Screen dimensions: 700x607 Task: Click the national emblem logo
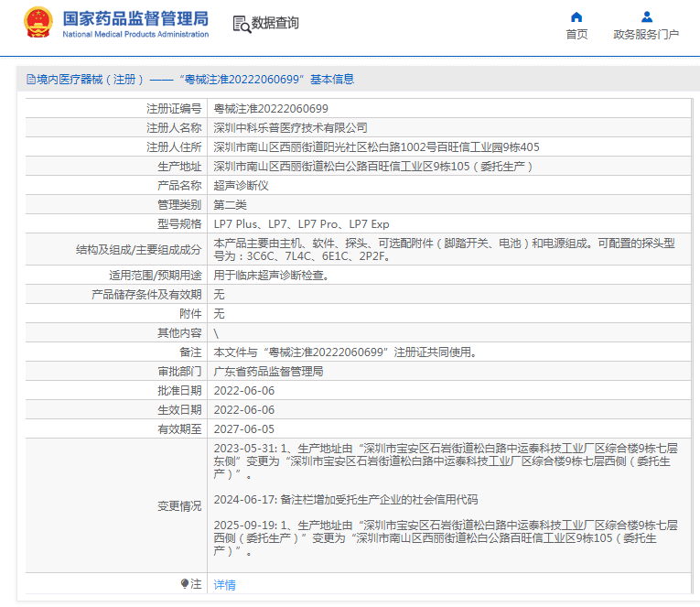[x=38, y=23]
